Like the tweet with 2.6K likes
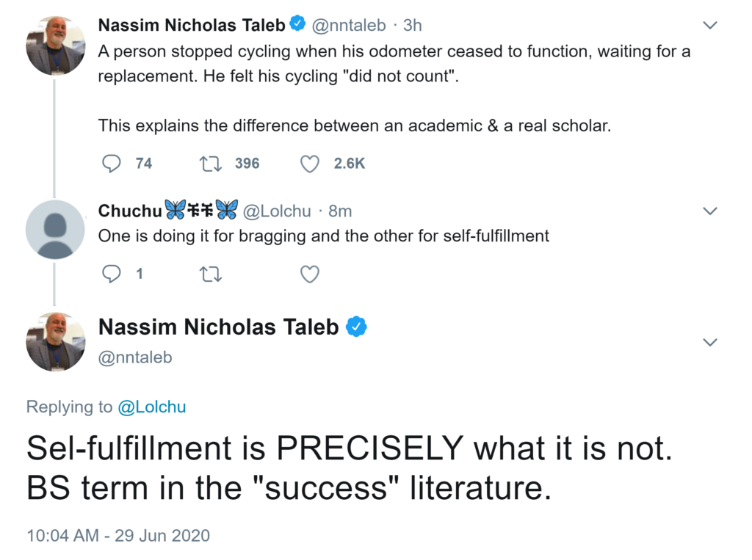Viewport: 752px width, 560px height. coord(311,163)
